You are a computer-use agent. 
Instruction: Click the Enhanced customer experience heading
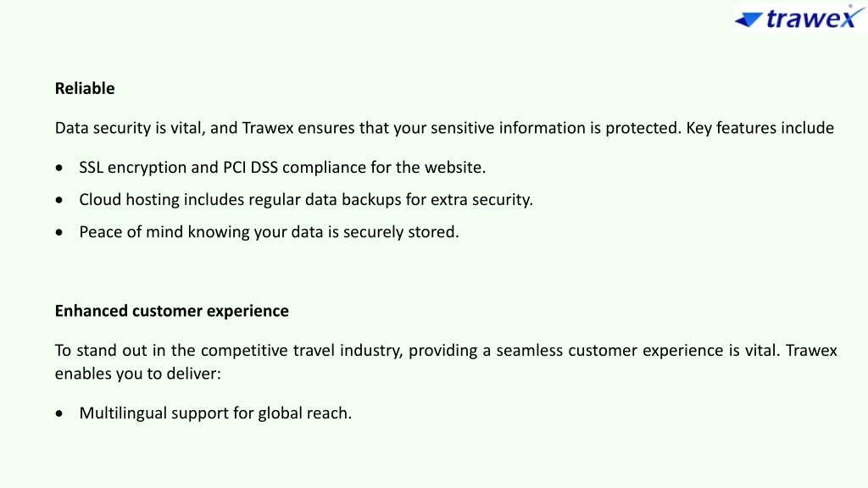171,311
